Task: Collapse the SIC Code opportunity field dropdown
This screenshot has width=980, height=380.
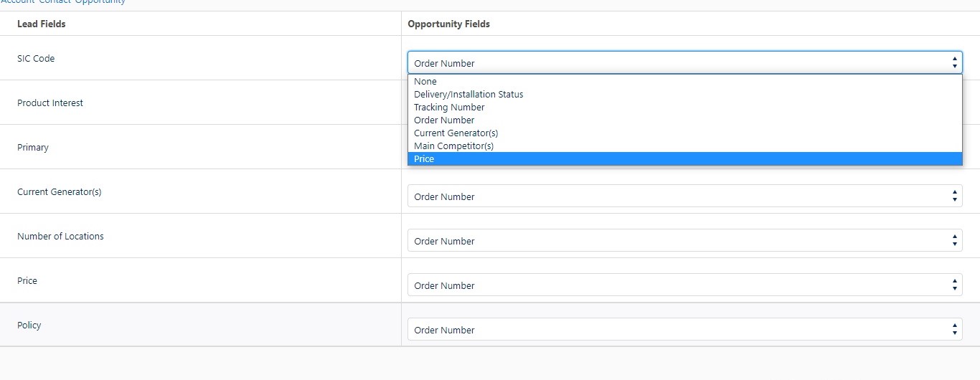Action: click(x=684, y=63)
